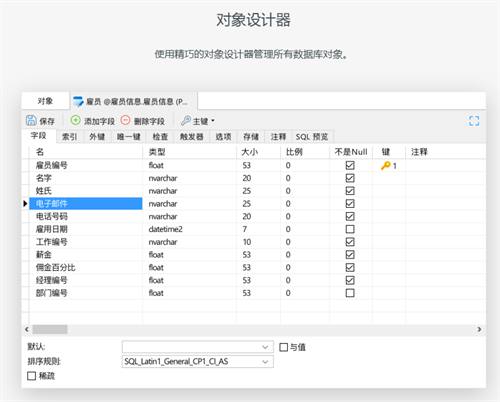This screenshot has width=500, height=402.
Task: Check Not Null checkbox for 部门编号
Action: coord(350,293)
